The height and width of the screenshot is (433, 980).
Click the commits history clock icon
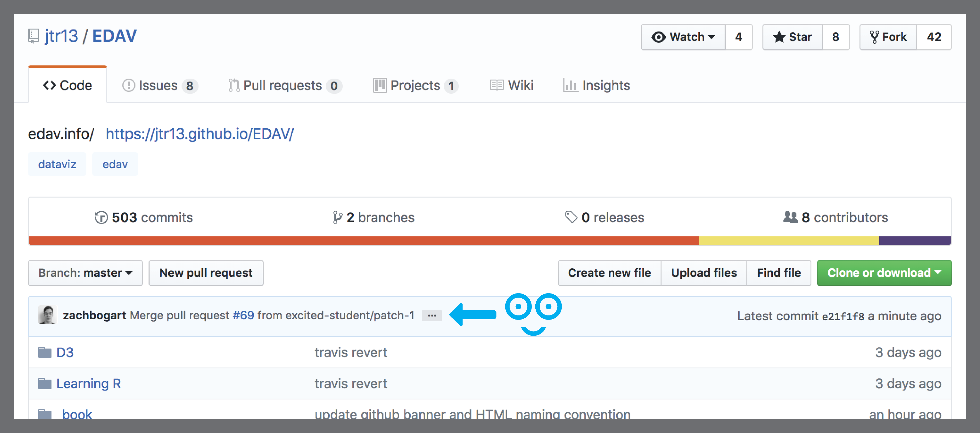click(101, 217)
